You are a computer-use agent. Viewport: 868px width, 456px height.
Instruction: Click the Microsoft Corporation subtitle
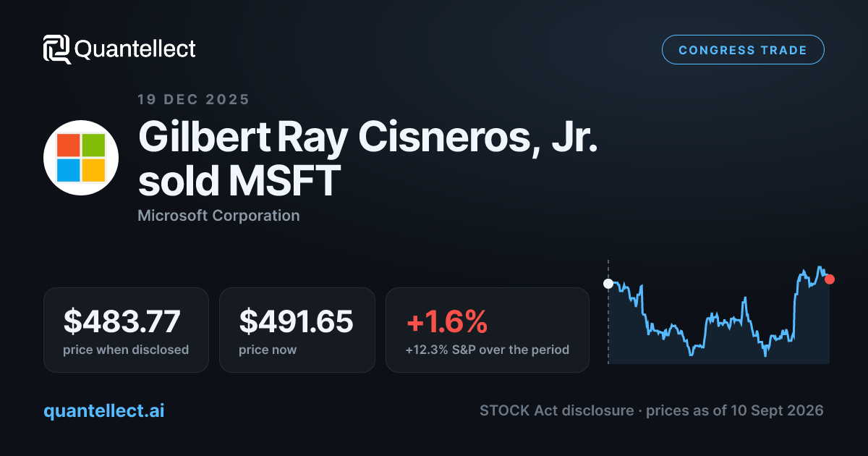coord(218,216)
